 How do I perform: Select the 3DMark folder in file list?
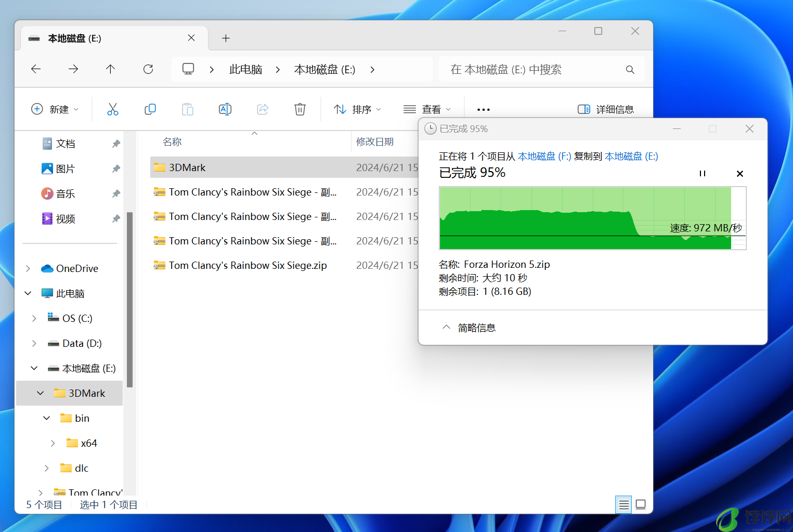[x=284, y=167]
